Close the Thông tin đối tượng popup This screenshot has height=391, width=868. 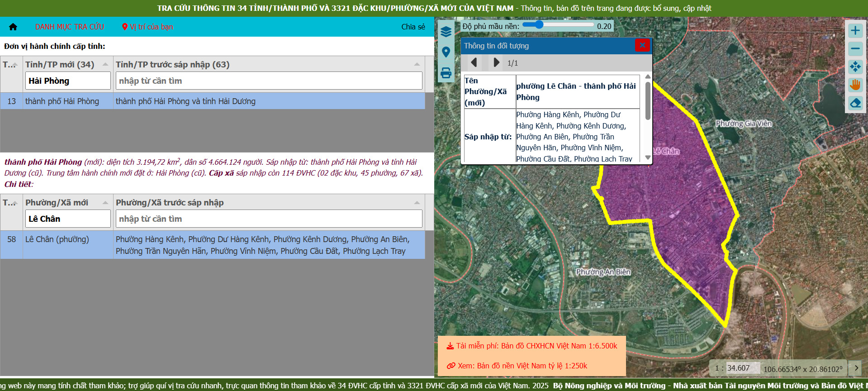(642, 45)
